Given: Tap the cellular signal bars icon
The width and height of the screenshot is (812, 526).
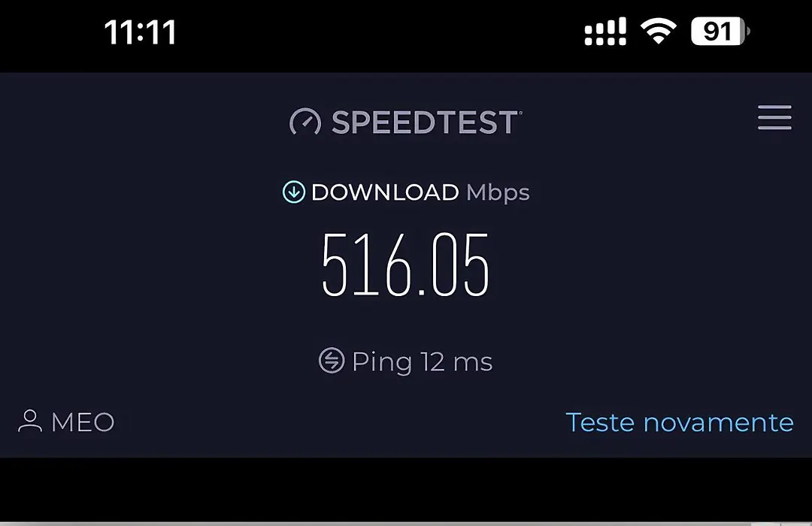Looking at the screenshot, I should coord(604,31).
